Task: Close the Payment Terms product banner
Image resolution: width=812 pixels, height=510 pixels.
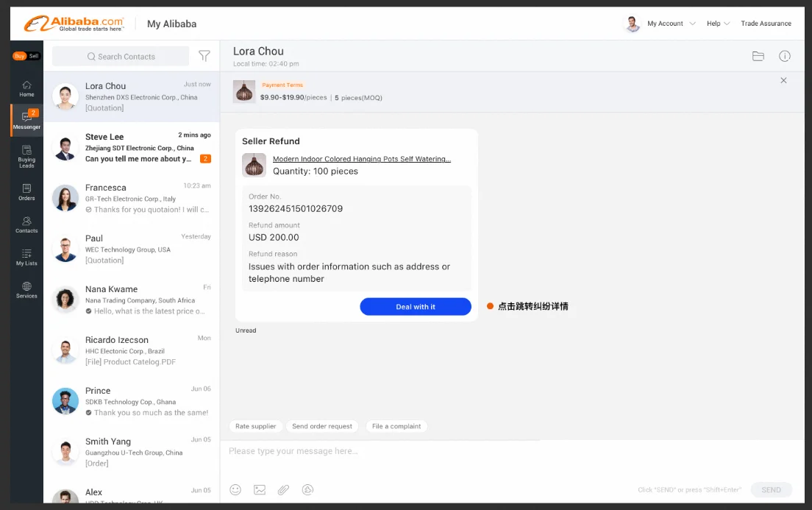Action: 783,80
